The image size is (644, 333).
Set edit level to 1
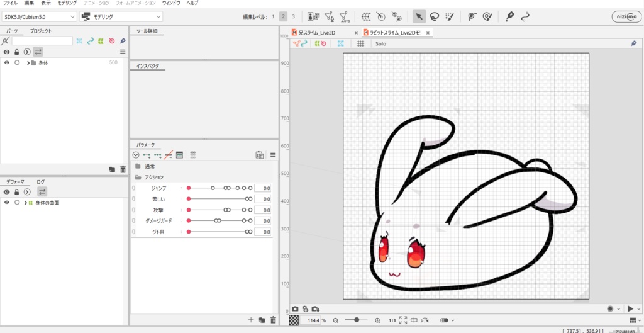tap(273, 16)
